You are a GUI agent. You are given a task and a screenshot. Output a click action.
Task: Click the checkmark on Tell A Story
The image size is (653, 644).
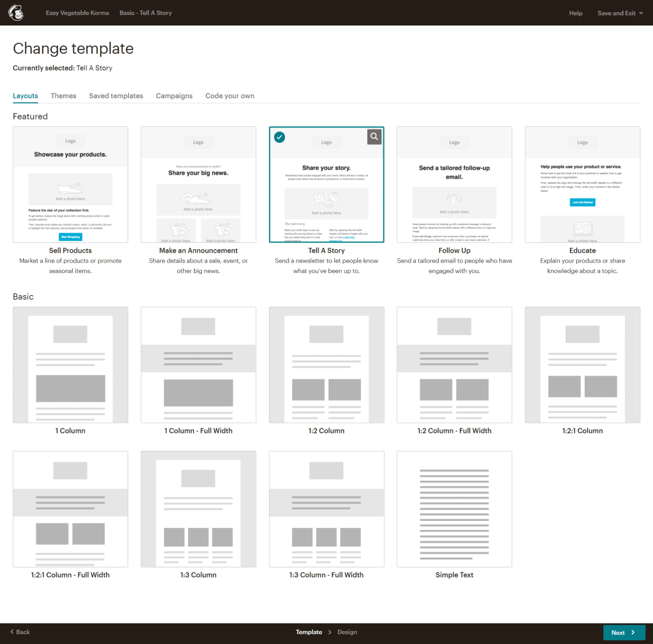279,137
